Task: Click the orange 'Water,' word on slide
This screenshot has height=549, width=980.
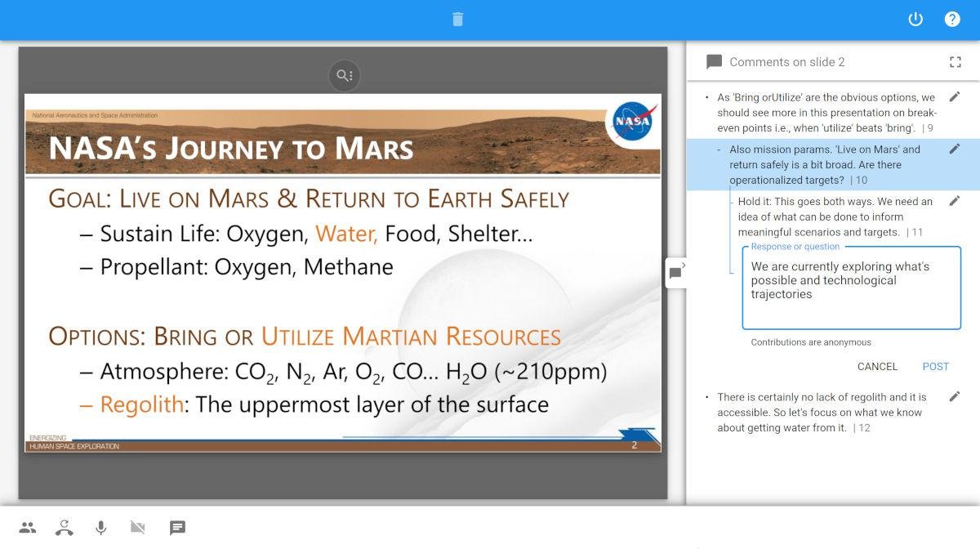Action: pyautogui.click(x=346, y=234)
